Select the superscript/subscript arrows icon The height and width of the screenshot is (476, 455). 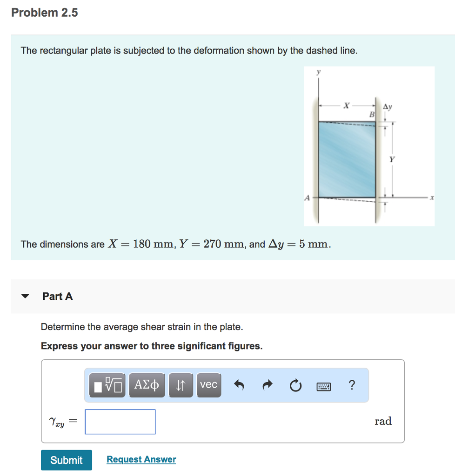pyautogui.click(x=181, y=385)
